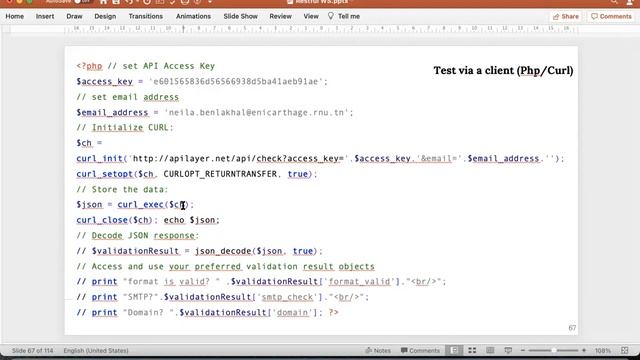Image resolution: width=640 pixels, height=360 pixels.
Task: Switch to the Design tab
Action: click(x=105, y=16)
